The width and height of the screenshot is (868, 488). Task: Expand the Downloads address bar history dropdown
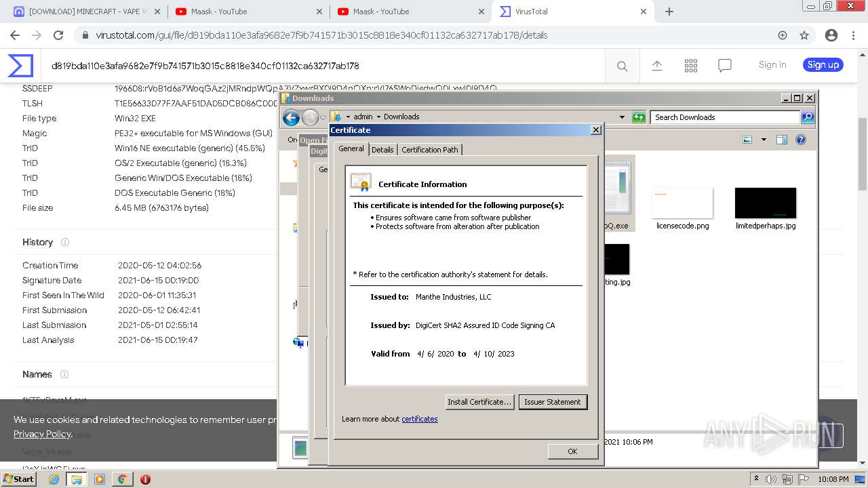pos(622,117)
